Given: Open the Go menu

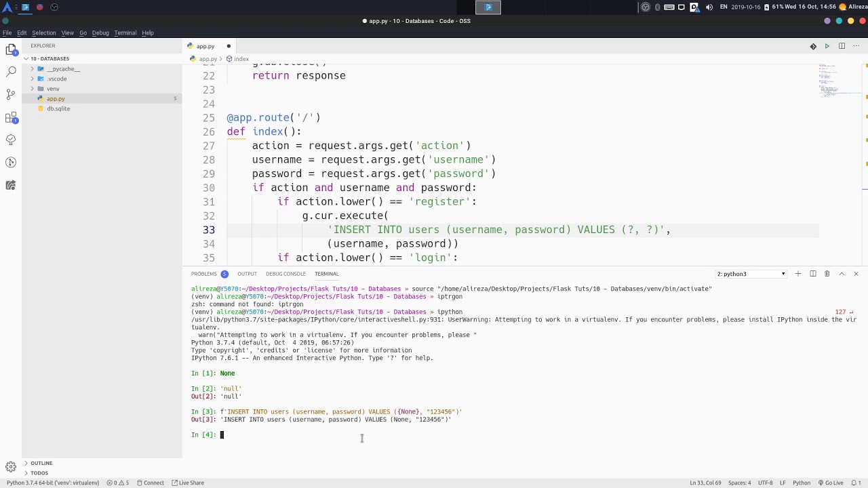Looking at the screenshot, I should [x=83, y=33].
